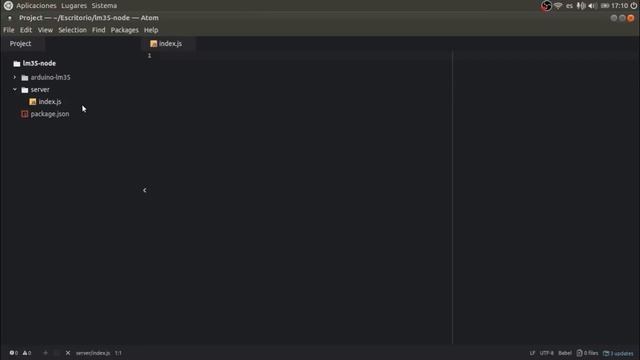Open the Find menu
The width and height of the screenshot is (640, 360).
(x=98, y=30)
